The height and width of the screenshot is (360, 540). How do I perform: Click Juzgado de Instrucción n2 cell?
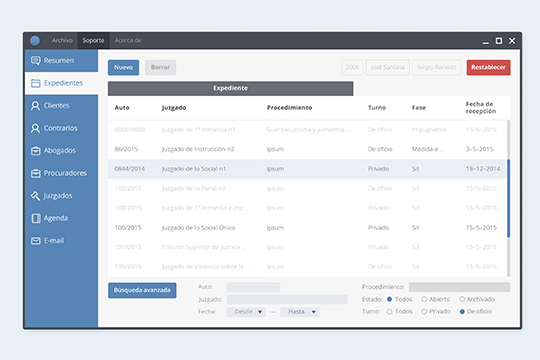point(198,149)
